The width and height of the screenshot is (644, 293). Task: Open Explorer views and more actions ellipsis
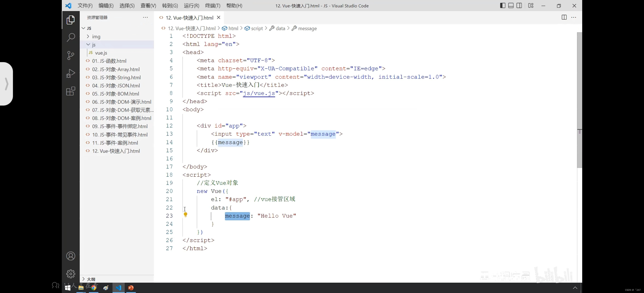(x=145, y=17)
